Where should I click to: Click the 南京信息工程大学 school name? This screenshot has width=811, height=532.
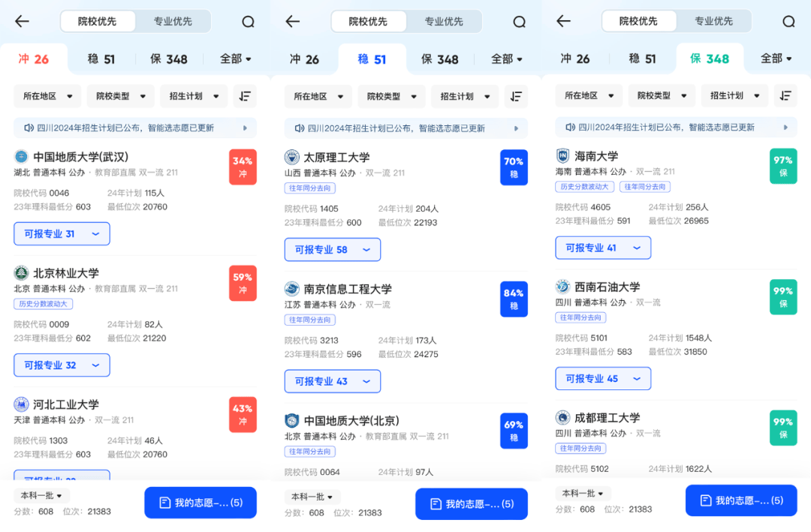[348, 289]
